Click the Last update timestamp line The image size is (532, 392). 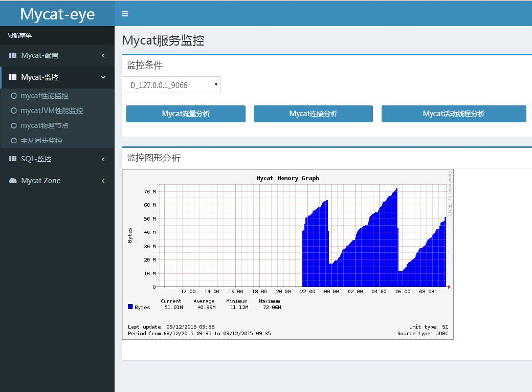[171, 327]
